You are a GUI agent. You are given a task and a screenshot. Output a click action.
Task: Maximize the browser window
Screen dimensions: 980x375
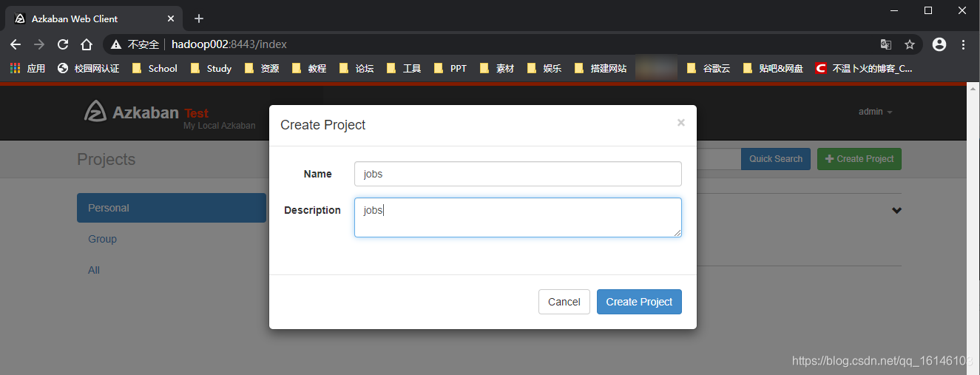click(x=928, y=10)
